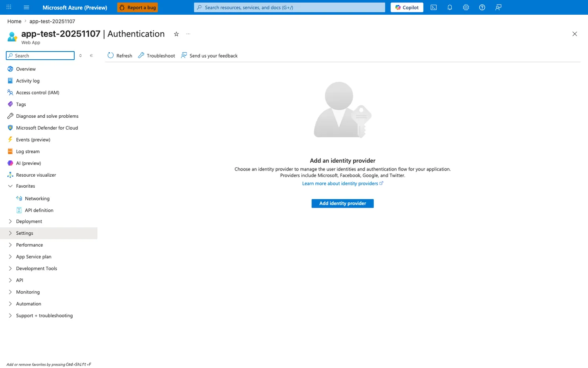Image resolution: width=588 pixels, height=368 pixels.
Task: Click the Add identity provider button
Action: tap(343, 204)
